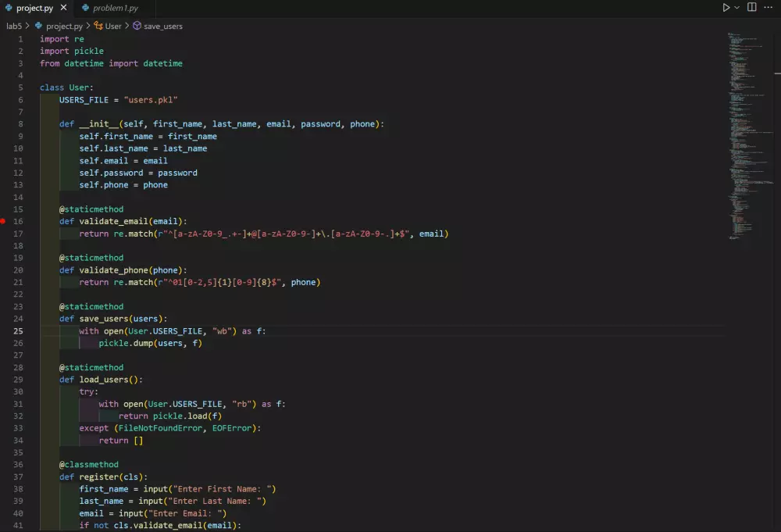The height and width of the screenshot is (532, 781).
Task: Click "from datetime import datetime" line
Action: pos(111,64)
